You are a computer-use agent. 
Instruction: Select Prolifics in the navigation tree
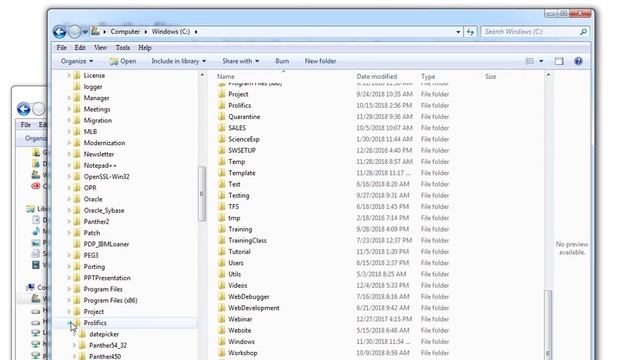tap(95, 323)
